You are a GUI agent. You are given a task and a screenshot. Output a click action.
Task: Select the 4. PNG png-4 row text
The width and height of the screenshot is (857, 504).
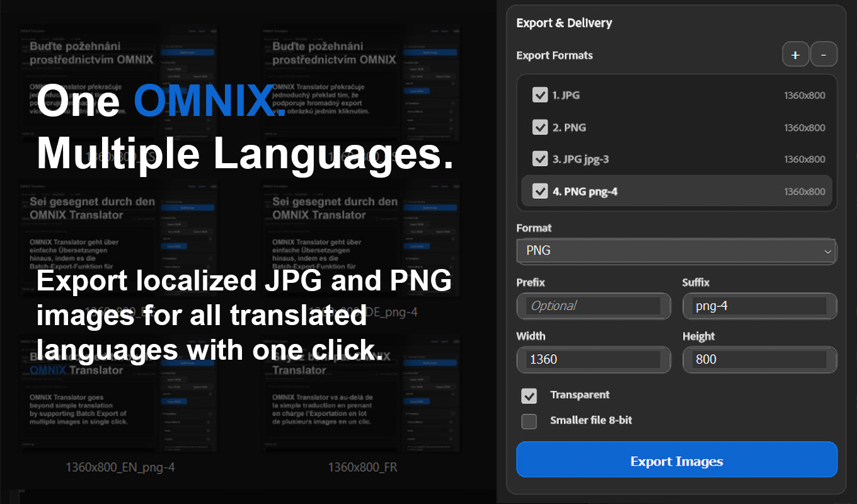(x=585, y=192)
